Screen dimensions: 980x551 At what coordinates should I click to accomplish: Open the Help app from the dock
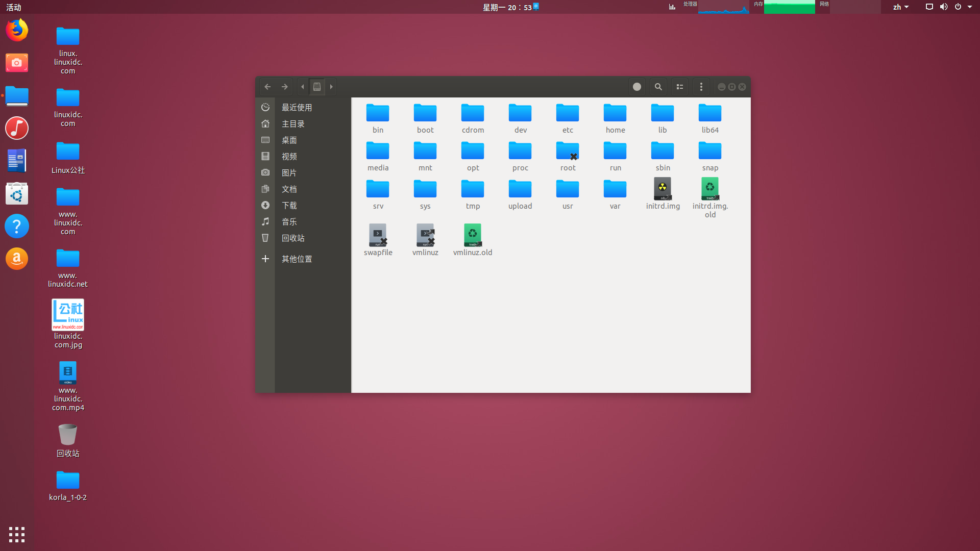click(17, 226)
